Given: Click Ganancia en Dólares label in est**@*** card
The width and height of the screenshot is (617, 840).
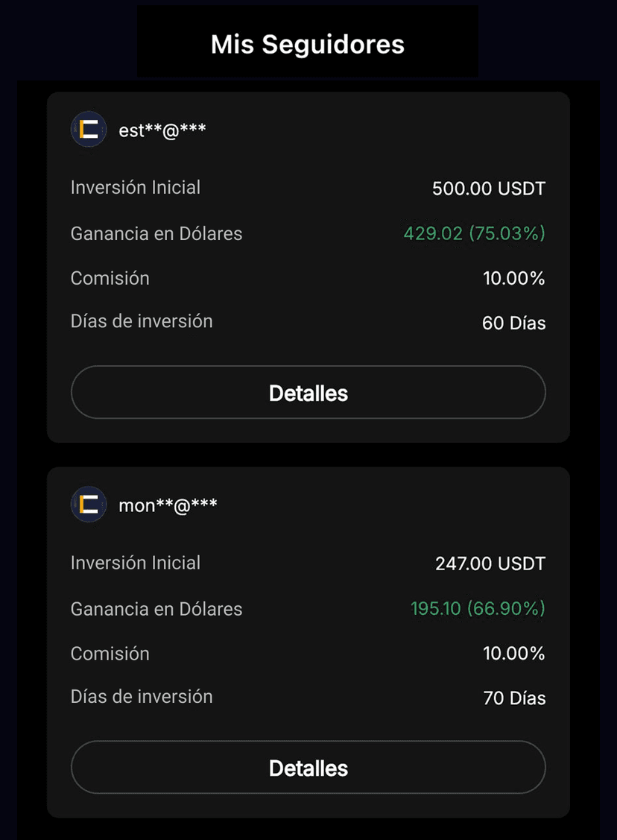Looking at the screenshot, I should click(156, 233).
